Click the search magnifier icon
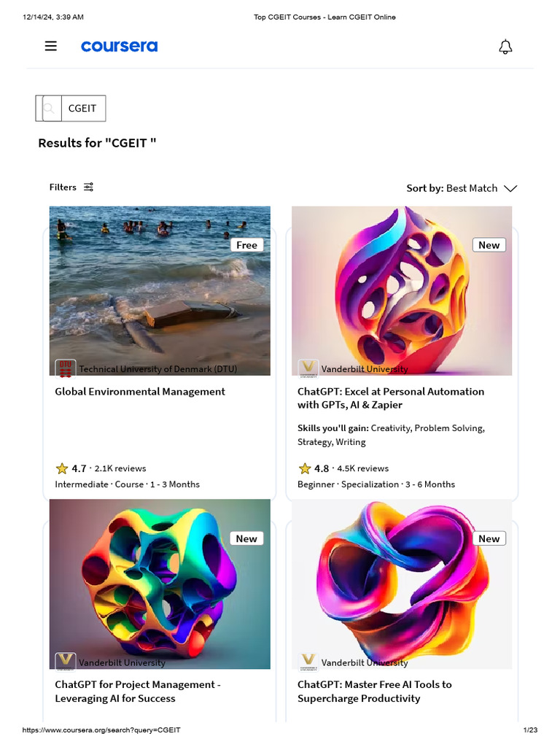 (49, 109)
